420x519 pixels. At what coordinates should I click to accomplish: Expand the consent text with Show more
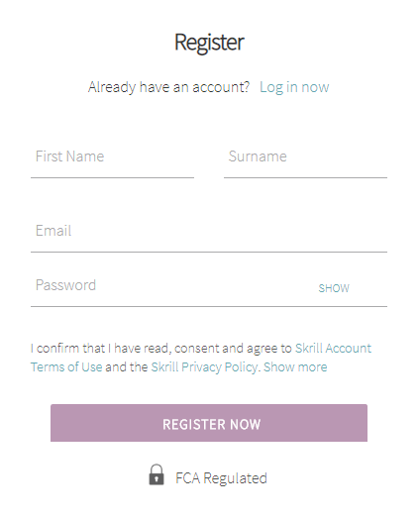(295, 367)
